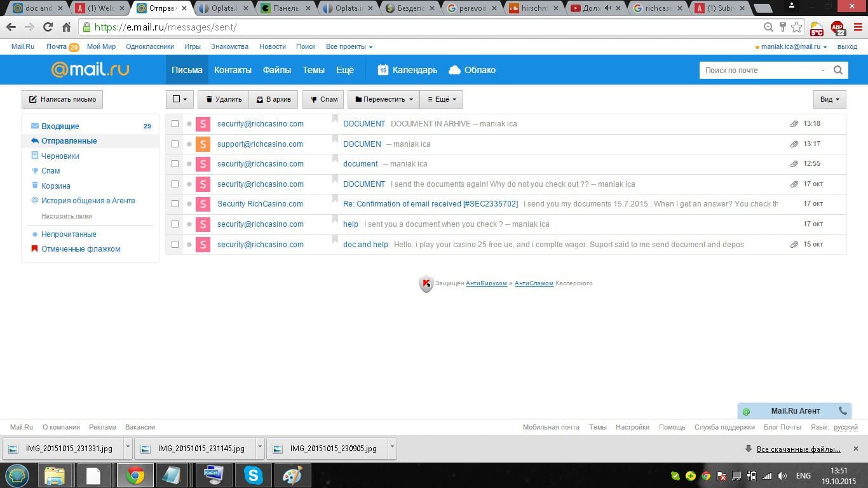Open dropdown arrow for IMG_20151015_230905.jpg download

tap(392, 447)
